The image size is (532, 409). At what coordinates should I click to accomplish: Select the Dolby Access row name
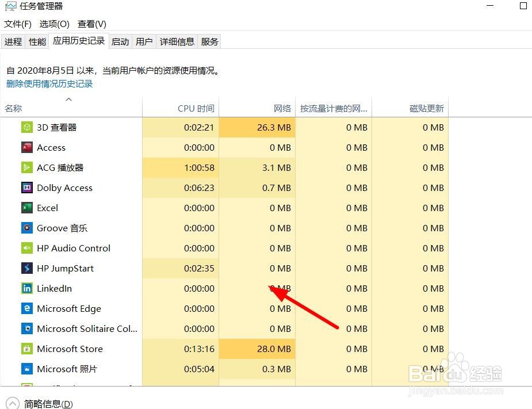(64, 188)
